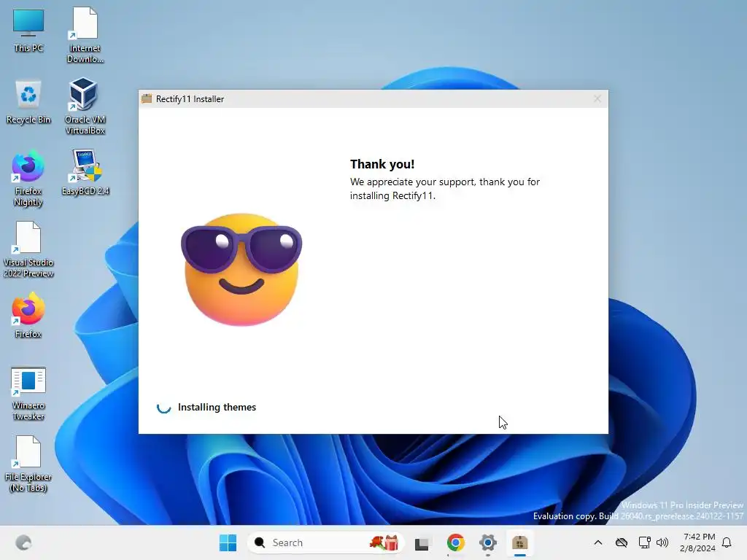Open Settings gear in taskbar
747x560 pixels.
tap(488, 542)
